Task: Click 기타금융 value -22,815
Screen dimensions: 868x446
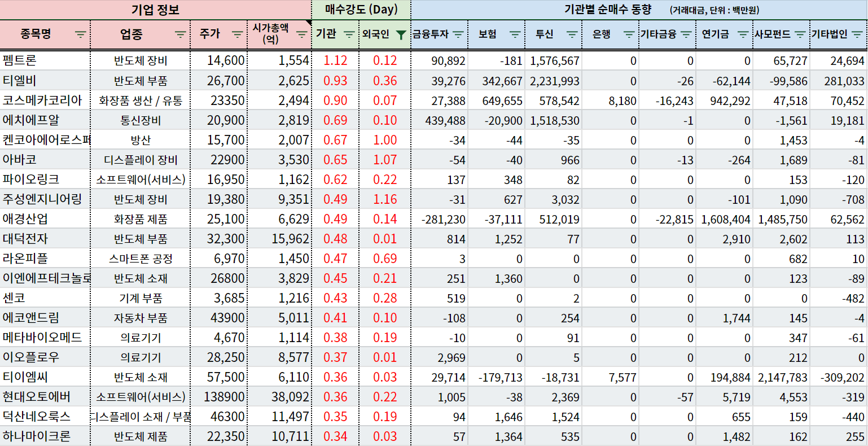Action: (x=668, y=219)
